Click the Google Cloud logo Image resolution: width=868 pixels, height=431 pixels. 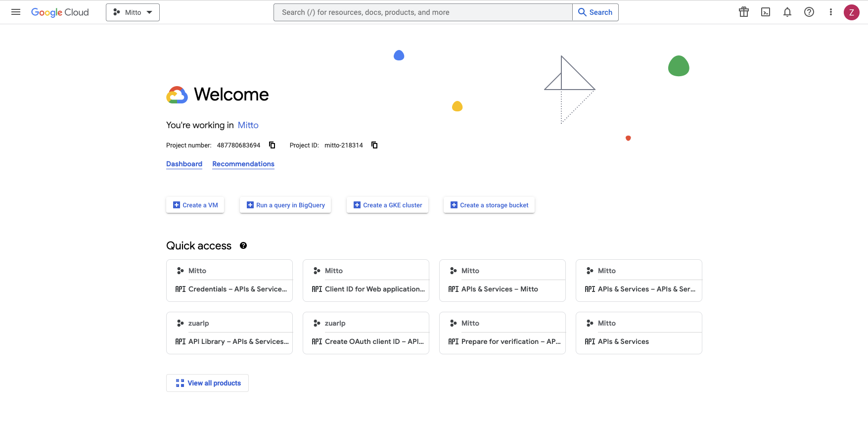click(60, 12)
